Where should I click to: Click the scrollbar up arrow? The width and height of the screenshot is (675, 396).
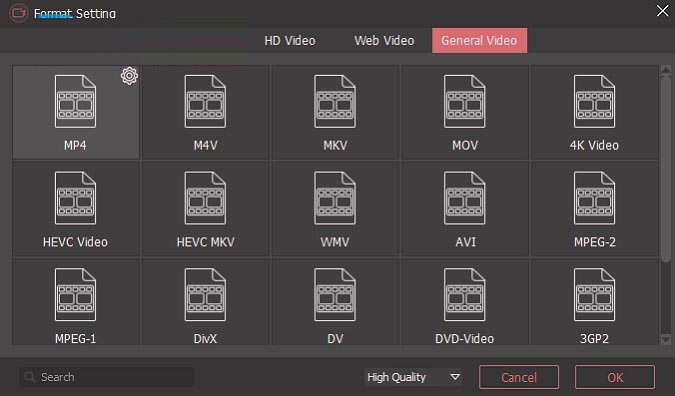[666, 70]
